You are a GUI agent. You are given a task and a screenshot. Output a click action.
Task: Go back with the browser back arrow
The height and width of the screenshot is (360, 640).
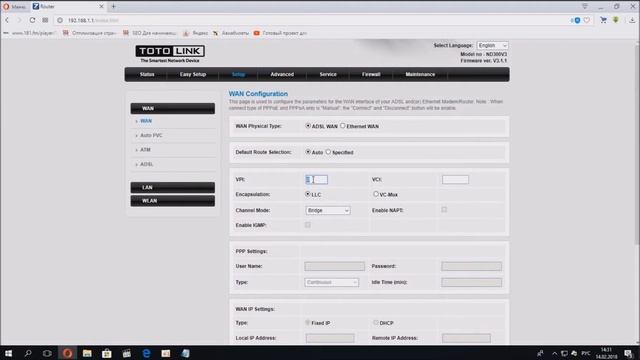7,20
